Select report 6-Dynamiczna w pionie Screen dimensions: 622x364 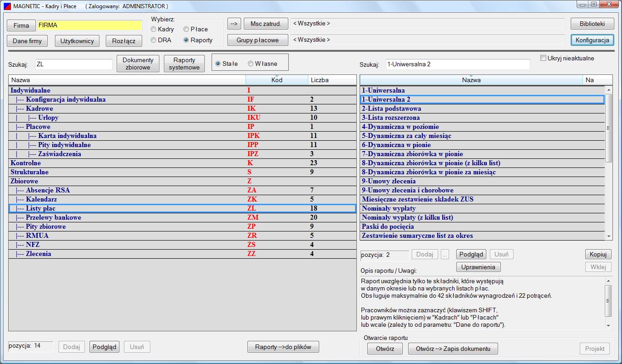pyautogui.click(x=483, y=145)
